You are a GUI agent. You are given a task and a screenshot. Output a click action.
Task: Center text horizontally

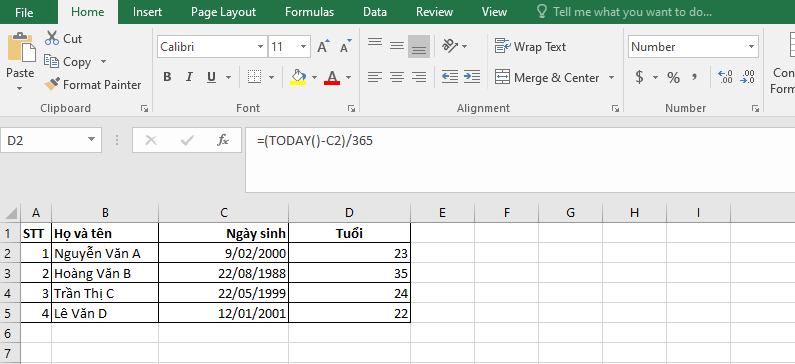[x=396, y=77]
